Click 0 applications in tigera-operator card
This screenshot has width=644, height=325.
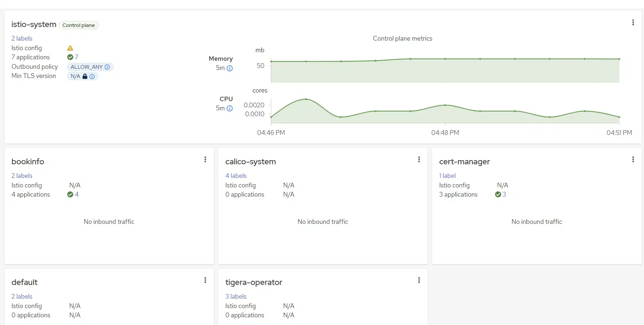(x=245, y=315)
